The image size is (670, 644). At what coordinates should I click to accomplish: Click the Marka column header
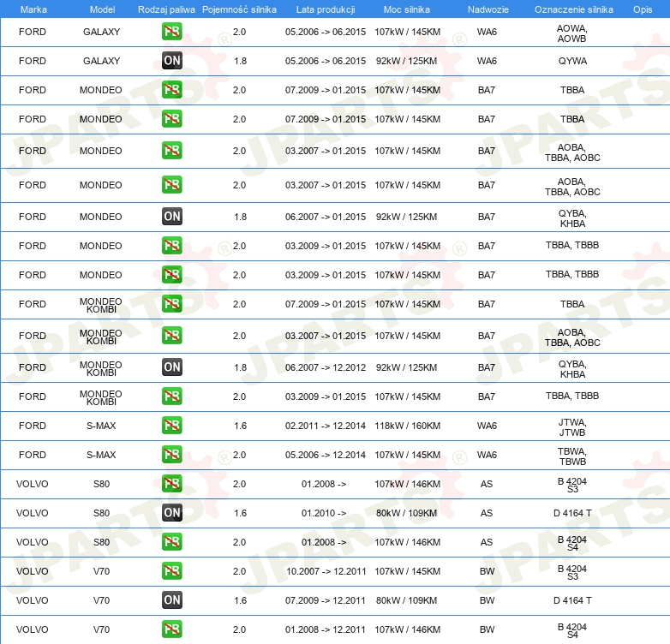[x=33, y=9]
